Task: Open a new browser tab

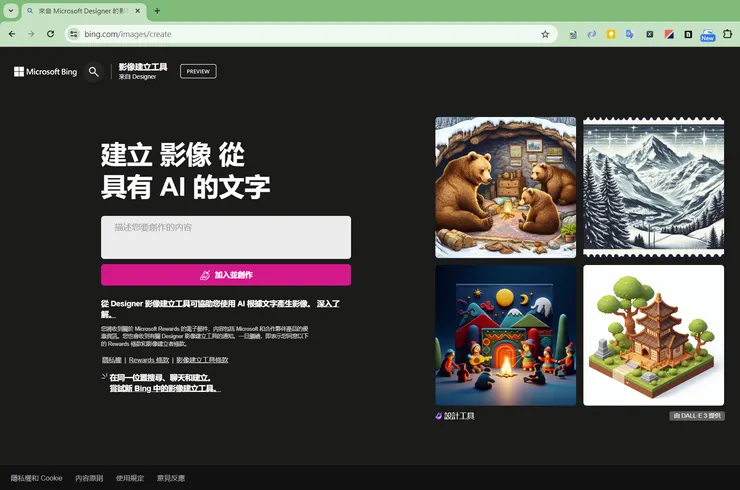Action: coord(157,10)
